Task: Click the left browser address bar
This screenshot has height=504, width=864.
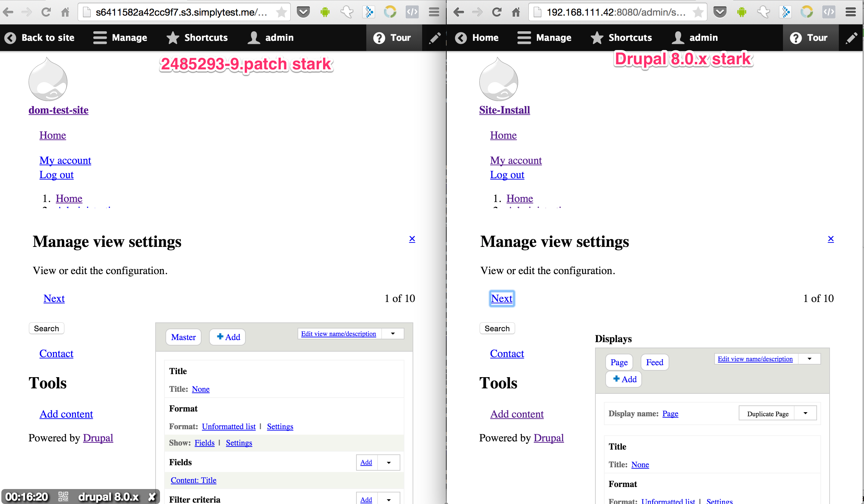Action: [x=181, y=12]
